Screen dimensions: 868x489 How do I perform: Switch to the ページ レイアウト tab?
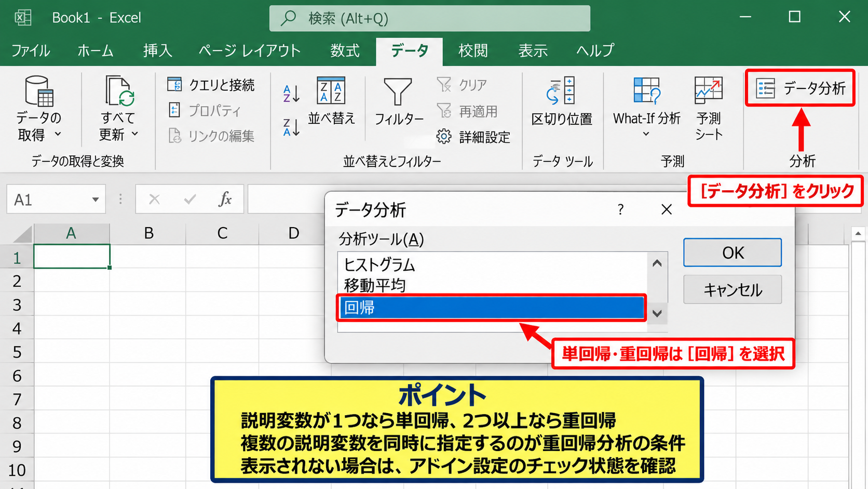(250, 50)
